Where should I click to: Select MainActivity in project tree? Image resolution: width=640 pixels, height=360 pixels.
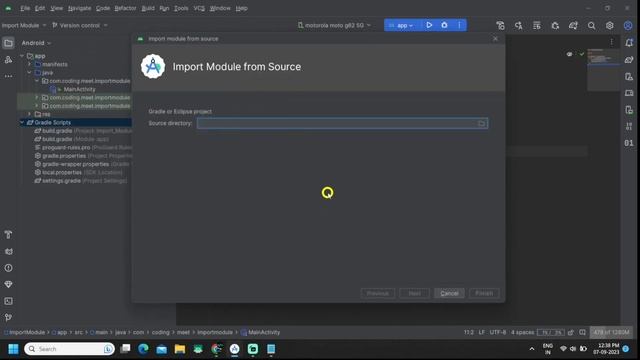pos(79,89)
